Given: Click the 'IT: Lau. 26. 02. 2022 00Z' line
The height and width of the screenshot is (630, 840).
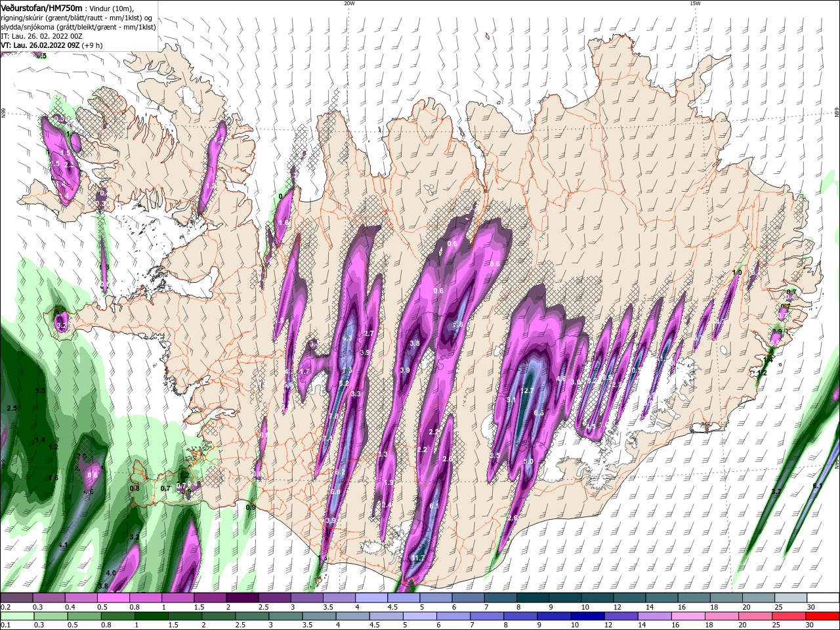Looking at the screenshot, I should click(41, 36).
